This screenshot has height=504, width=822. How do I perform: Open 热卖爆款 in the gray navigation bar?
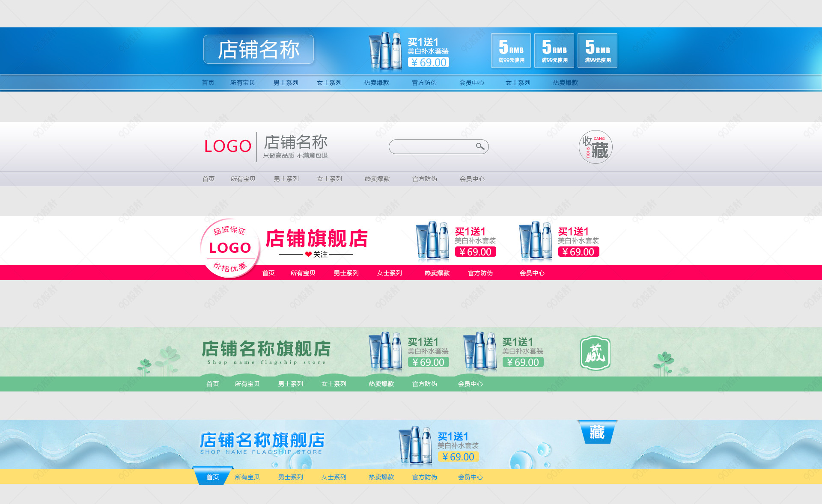point(376,179)
